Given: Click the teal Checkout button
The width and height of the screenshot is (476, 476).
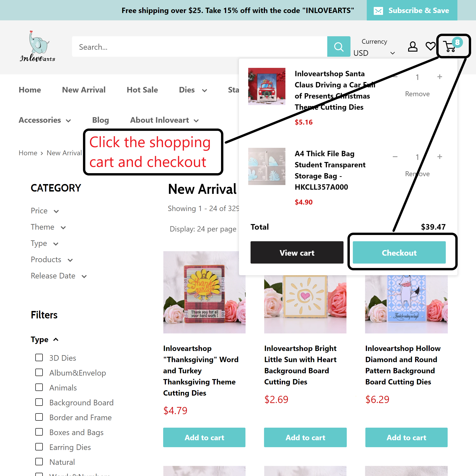Looking at the screenshot, I should tap(399, 253).
